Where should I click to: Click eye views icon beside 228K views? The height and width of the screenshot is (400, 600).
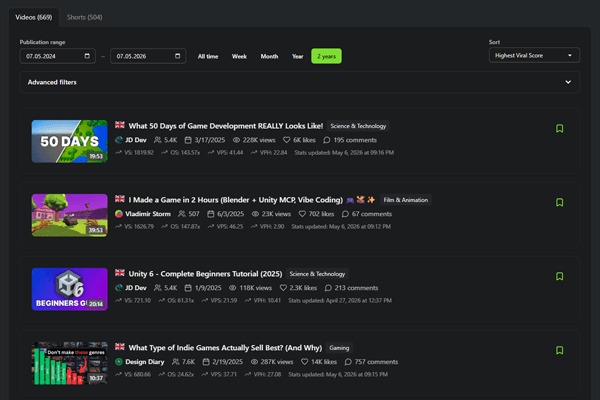tap(236, 140)
